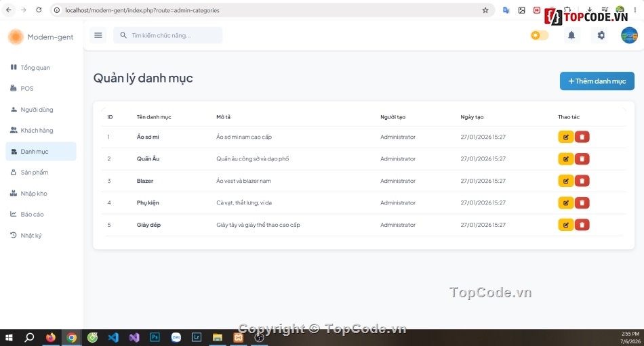Image resolution: width=644 pixels, height=346 pixels.
Task: Collapse sidebar with hamburger icon
Action: tap(98, 35)
